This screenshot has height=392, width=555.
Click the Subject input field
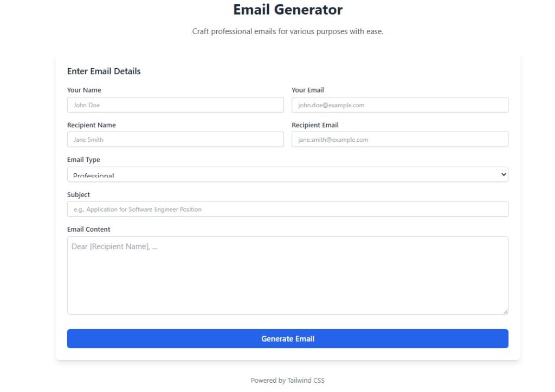(x=287, y=208)
